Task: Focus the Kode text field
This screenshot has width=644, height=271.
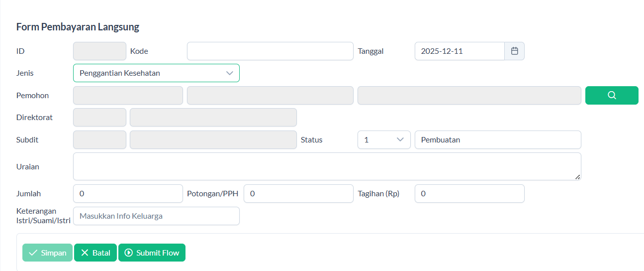Action: (x=270, y=51)
